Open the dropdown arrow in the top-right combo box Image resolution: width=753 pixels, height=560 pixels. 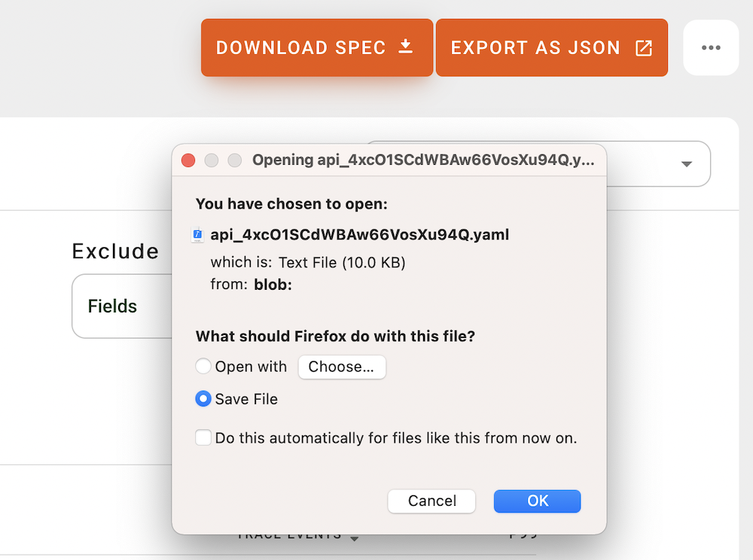686,164
